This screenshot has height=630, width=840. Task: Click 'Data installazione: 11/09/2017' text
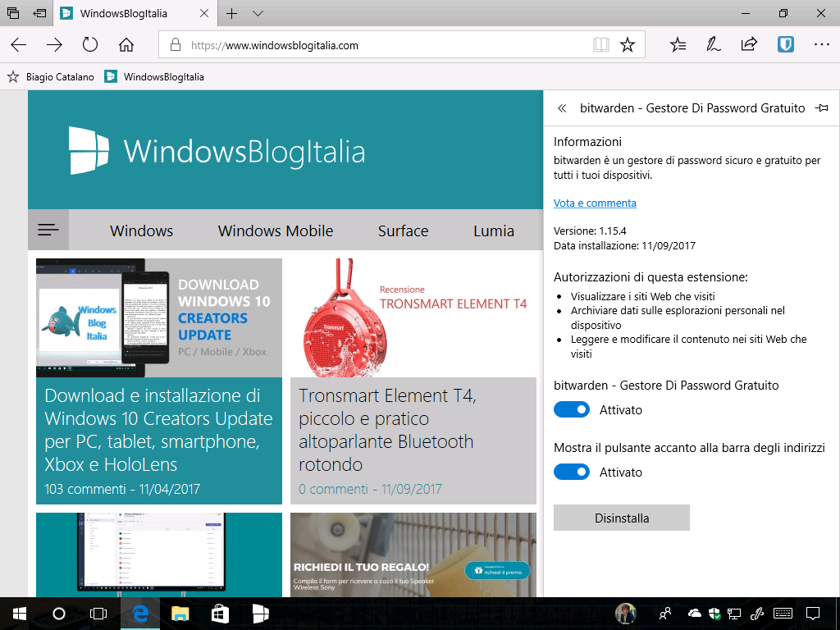coord(624,246)
